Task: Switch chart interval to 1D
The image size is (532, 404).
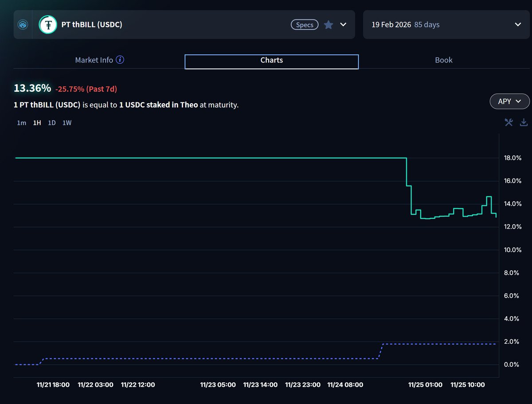Action: pyautogui.click(x=52, y=123)
